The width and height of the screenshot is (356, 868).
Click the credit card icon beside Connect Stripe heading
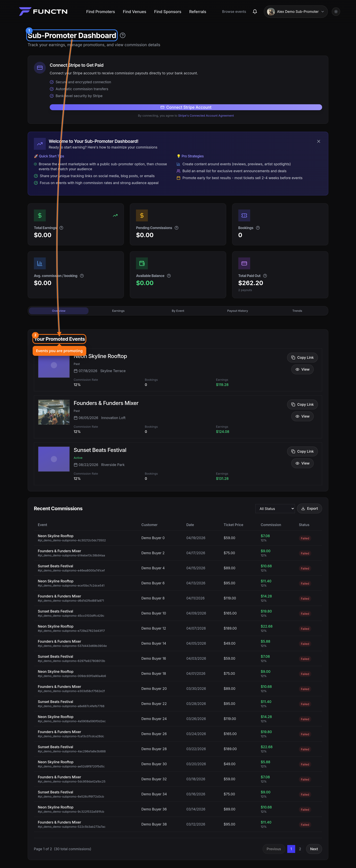[40, 68]
